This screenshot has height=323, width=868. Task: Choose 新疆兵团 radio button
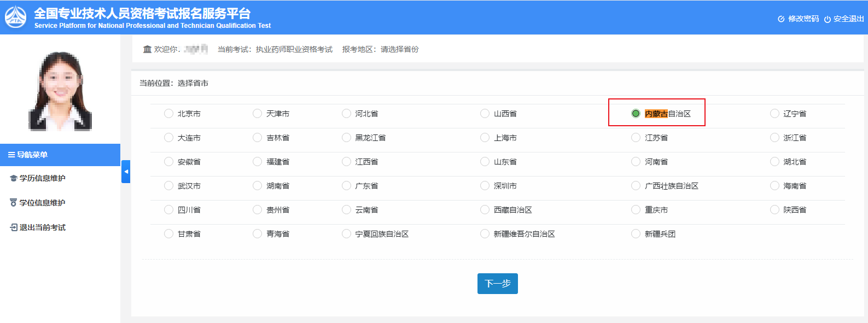[x=636, y=234]
